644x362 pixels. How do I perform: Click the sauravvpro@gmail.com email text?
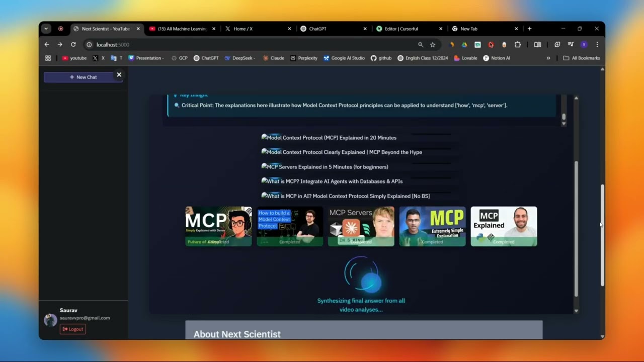(85, 318)
